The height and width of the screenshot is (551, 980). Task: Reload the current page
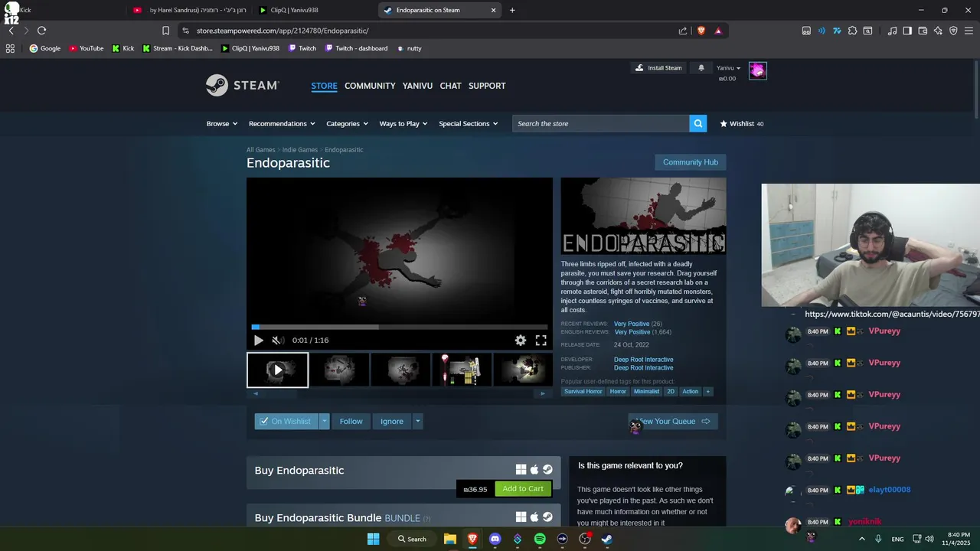(41, 31)
